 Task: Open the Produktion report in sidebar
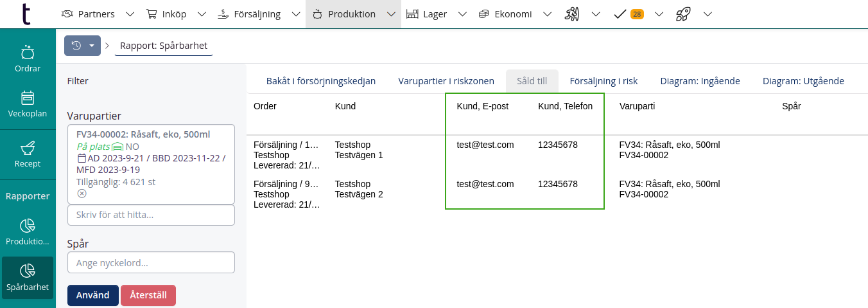[28, 232]
